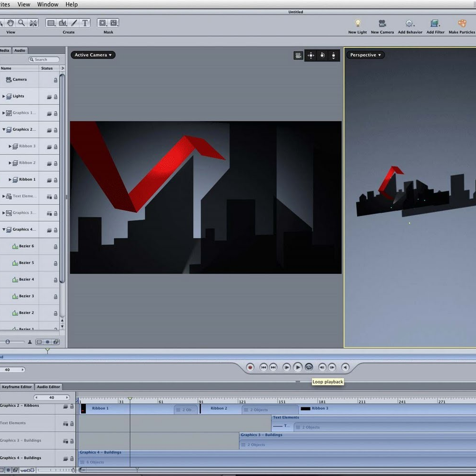Select the Bezier tool in Create group

(x=63, y=23)
